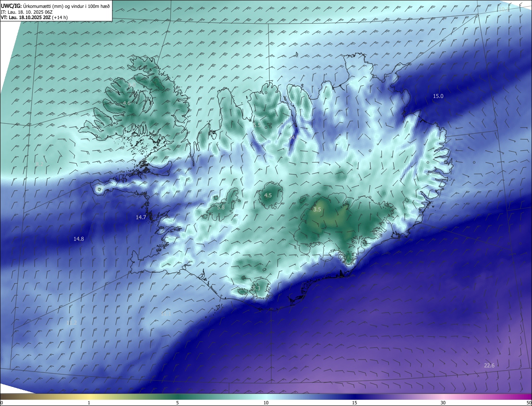Click the yellow band of the color scale
Viewport: 532px width, 406px height.
(x=89, y=397)
